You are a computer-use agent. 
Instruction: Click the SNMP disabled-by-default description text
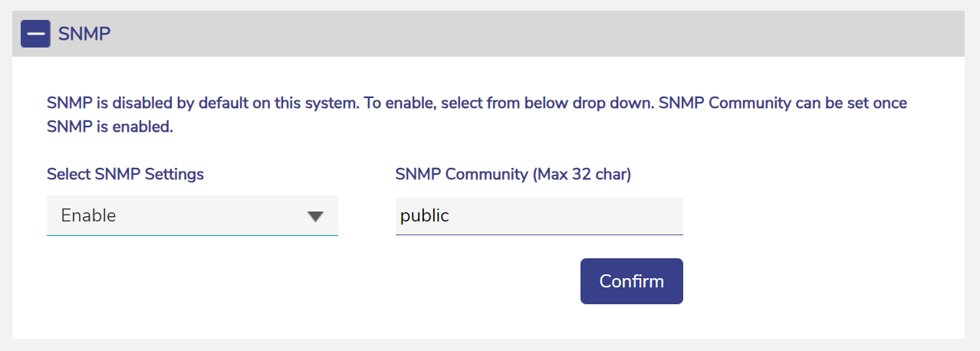point(230,103)
